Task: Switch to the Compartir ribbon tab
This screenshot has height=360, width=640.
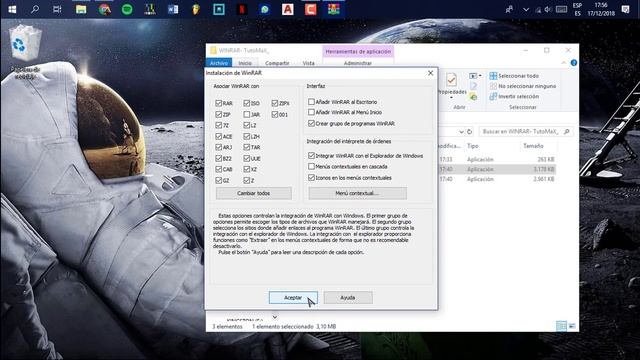Action: point(277,63)
